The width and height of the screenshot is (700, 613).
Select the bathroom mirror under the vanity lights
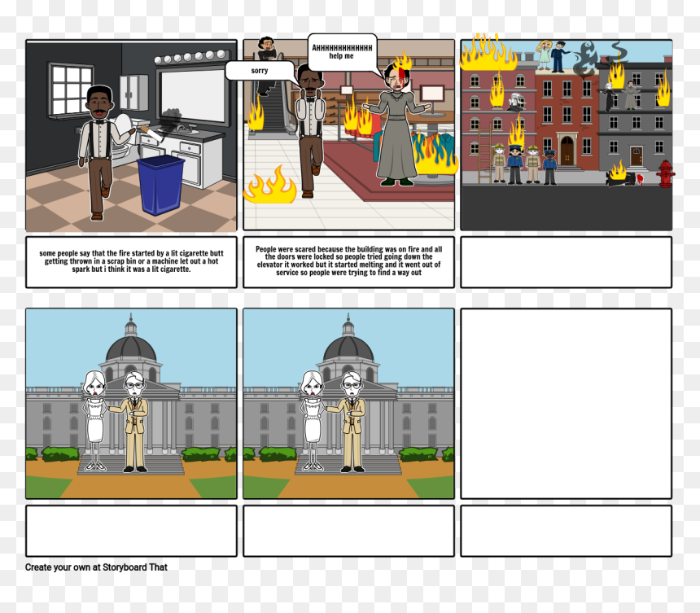tap(192, 96)
